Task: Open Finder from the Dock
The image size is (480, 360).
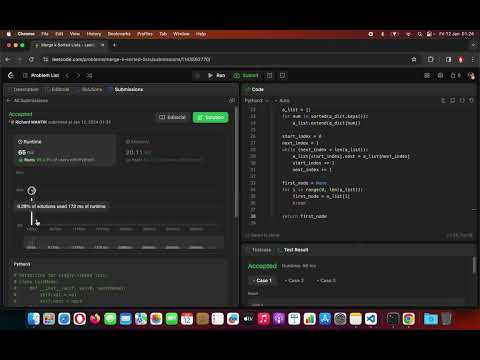Action: [33, 319]
